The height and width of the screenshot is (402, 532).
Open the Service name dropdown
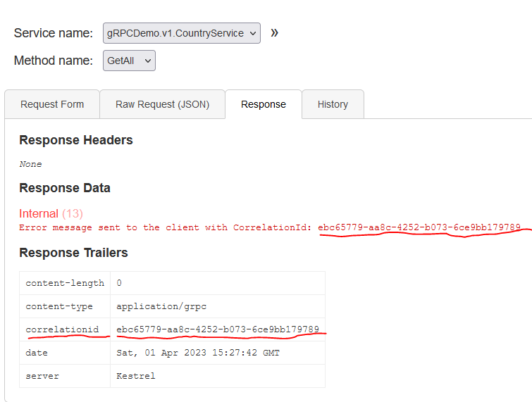[182, 33]
